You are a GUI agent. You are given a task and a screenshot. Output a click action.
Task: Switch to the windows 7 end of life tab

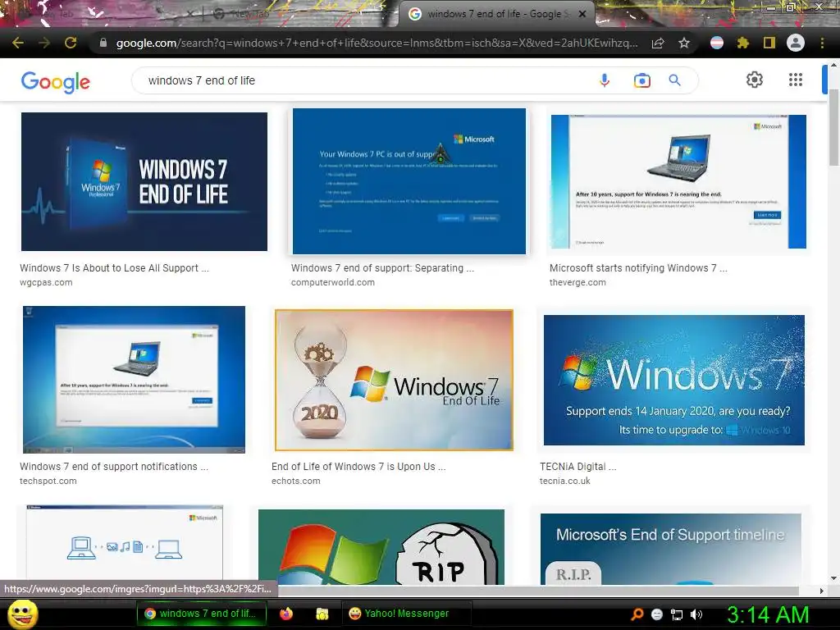[496, 14]
